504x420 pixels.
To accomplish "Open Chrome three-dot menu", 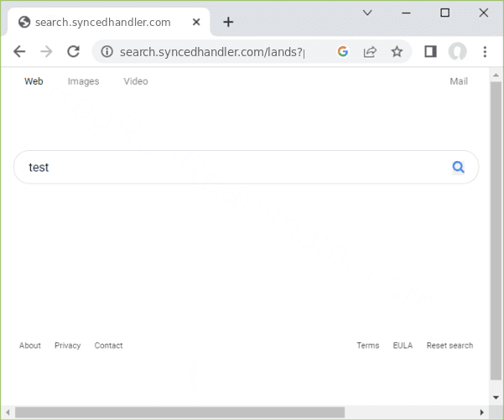I will [485, 52].
